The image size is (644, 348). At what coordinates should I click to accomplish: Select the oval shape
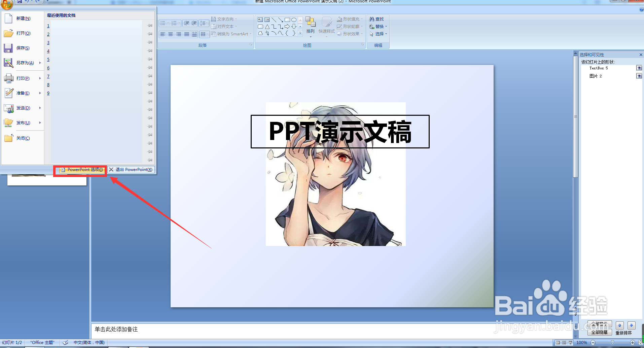[x=294, y=20]
